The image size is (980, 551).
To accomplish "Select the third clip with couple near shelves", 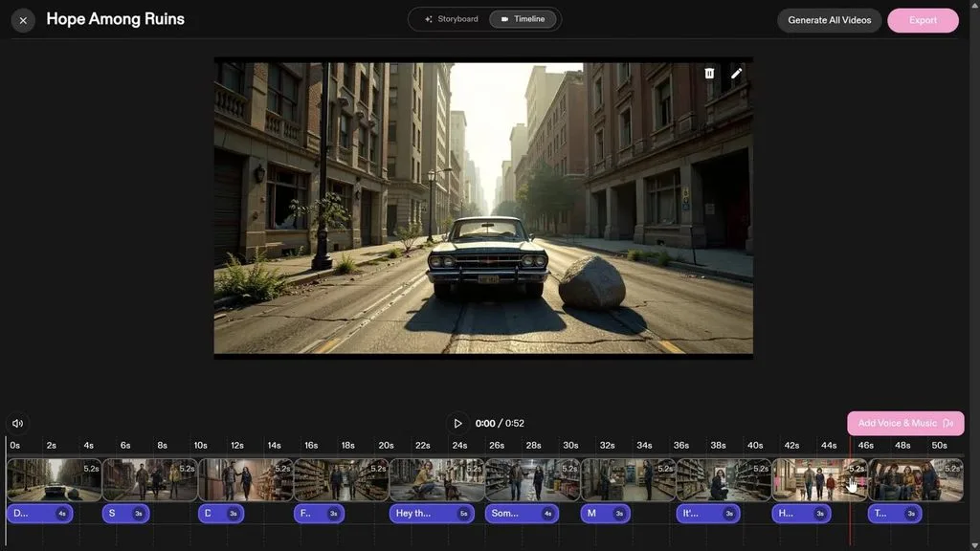I will 245,480.
